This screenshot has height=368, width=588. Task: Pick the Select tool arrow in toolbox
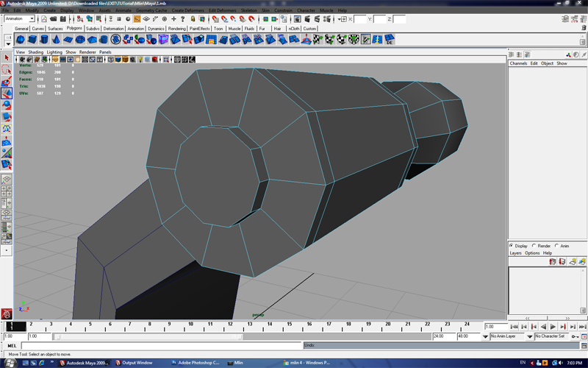[7, 57]
